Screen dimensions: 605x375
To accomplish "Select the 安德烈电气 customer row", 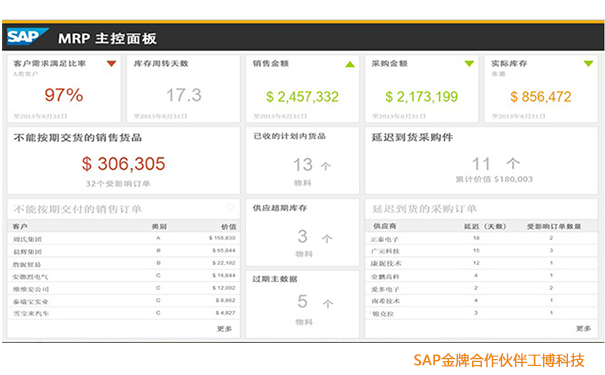I will [123, 276].
